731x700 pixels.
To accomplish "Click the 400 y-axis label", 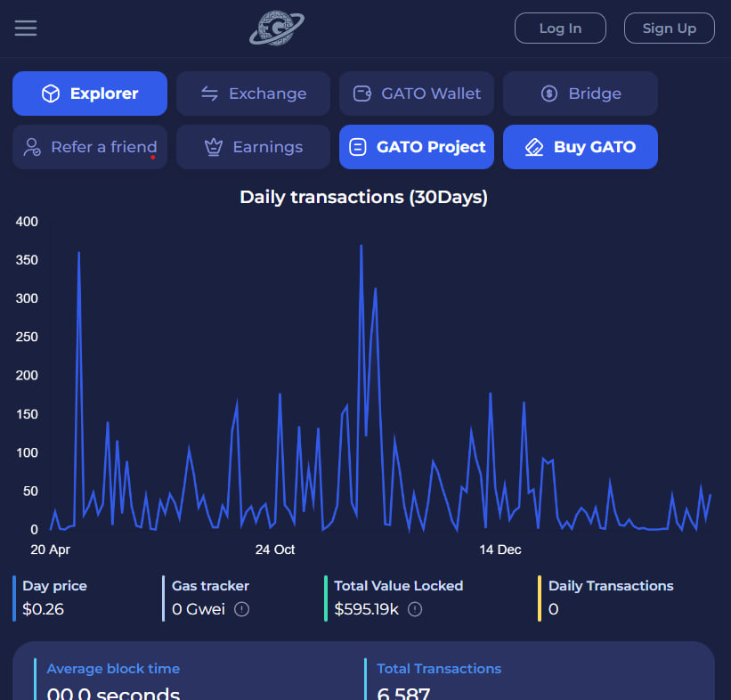I will coord(27,222).
